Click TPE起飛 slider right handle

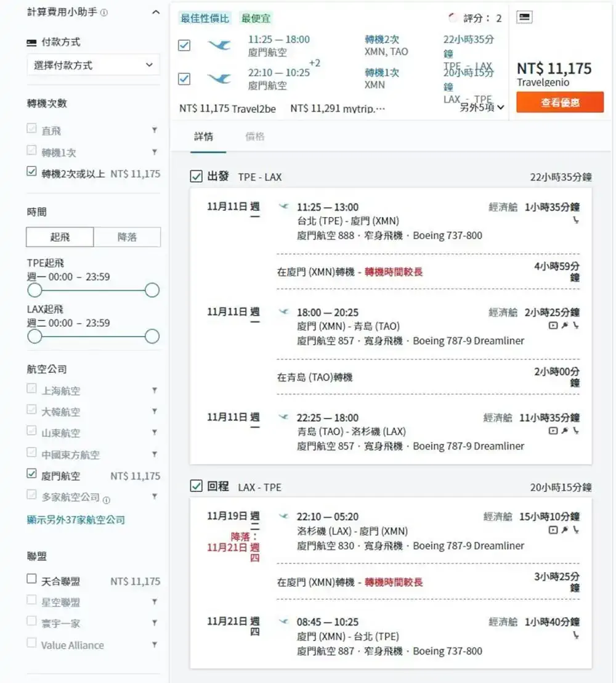click(x=152, y=290)
